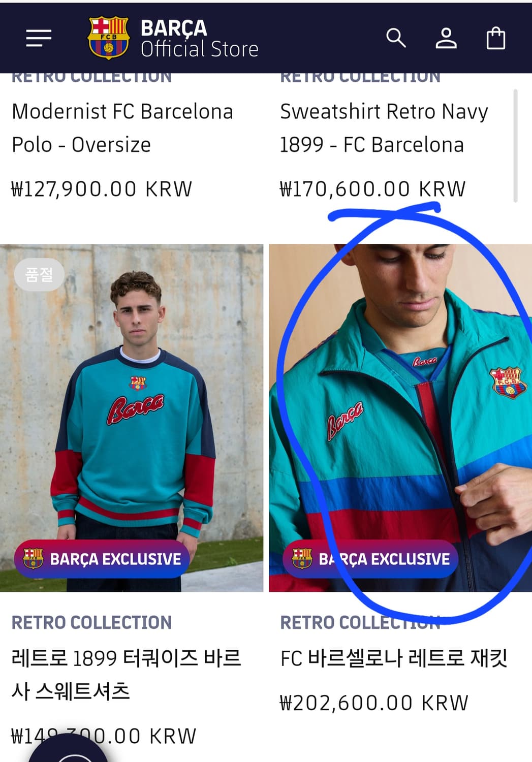Click RETRO COLLECTION label above turquoise sweatshirt title
The height and width of the screenshot is (762, 532).
pyautogui.click(x=91, y=622)
